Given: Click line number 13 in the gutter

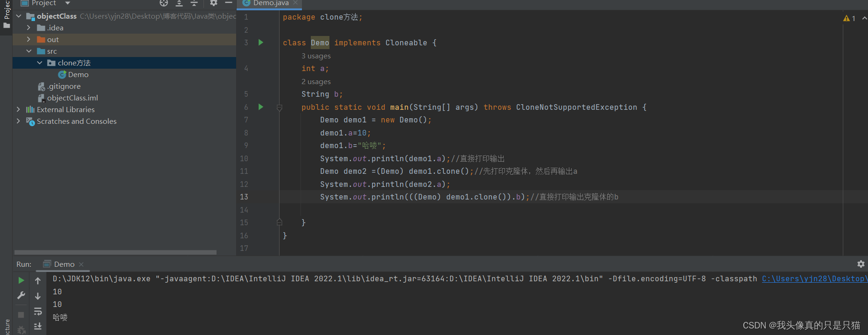Looking at the screenshot, I should pyautogui.click(x=244, y=197).
